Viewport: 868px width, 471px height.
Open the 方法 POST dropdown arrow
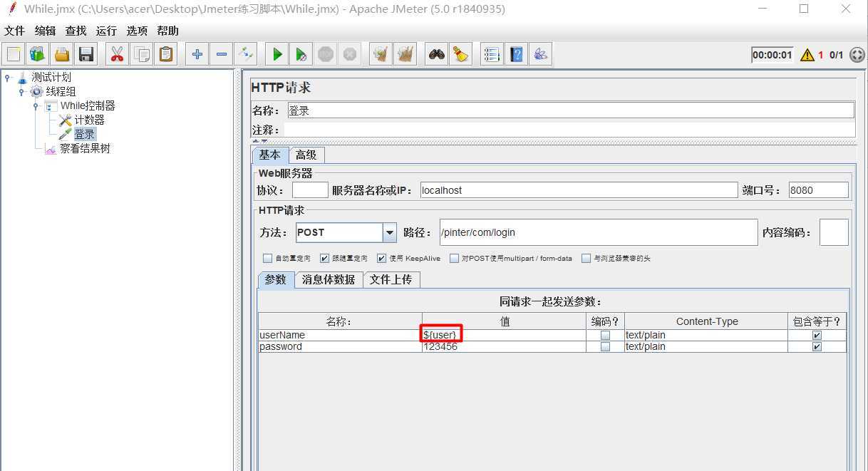(390, 232)
